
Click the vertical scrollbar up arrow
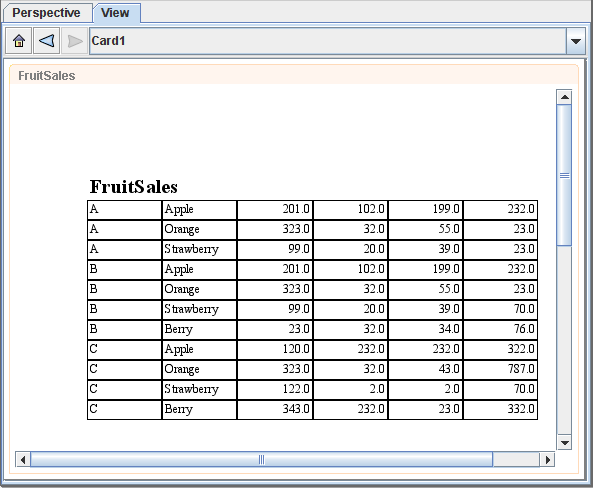point(564,97)
